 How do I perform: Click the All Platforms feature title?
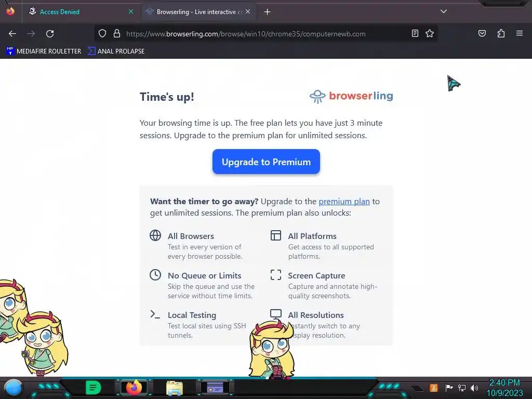click(x=312, y=236)
